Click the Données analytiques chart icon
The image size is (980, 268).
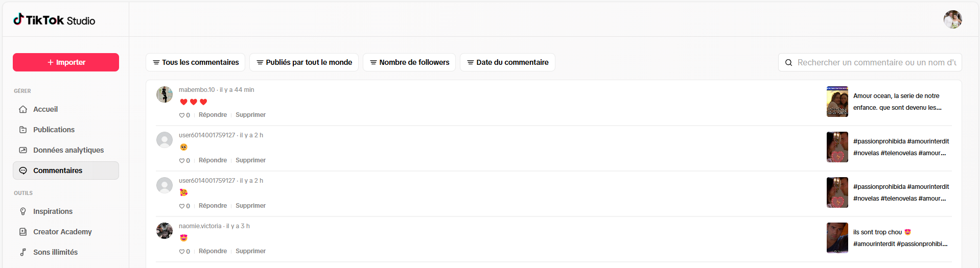coord(23,150)
